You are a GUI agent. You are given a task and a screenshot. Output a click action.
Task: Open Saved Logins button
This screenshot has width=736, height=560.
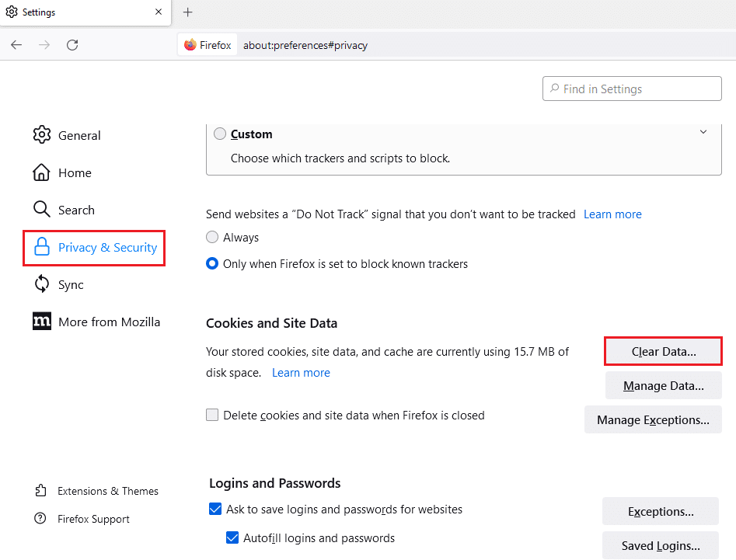pos(661,545)
